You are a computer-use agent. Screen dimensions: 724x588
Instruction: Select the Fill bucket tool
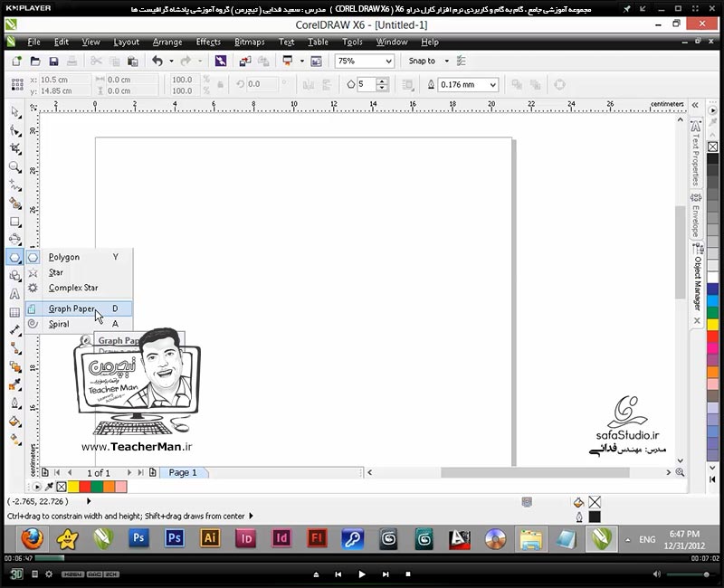point(15,422)
